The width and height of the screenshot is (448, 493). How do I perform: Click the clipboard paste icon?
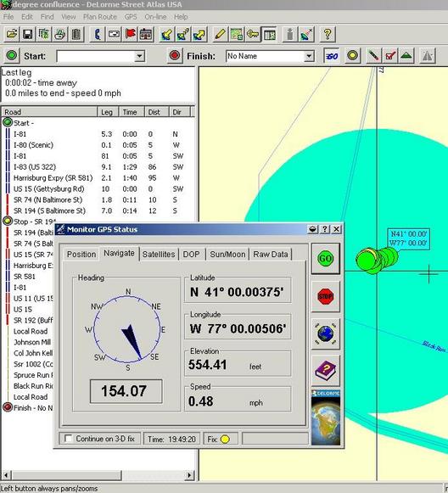pyautogui.click(x=76, y=34)
